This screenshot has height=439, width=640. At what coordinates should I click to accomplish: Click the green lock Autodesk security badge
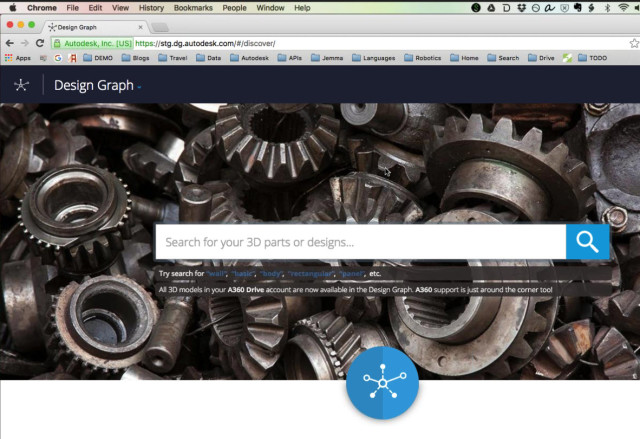click(93, 43)
